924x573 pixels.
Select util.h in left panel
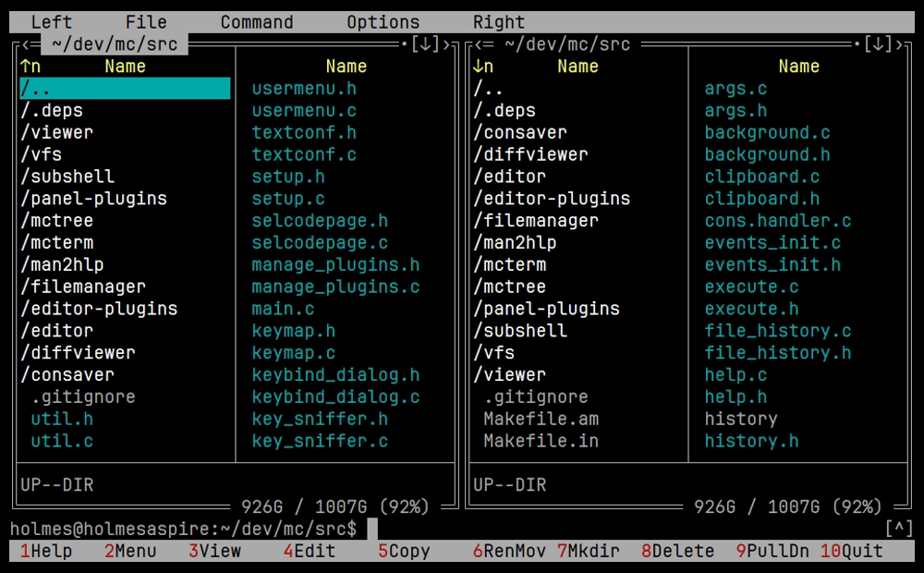pyautogui.click(x=62, y=420)
